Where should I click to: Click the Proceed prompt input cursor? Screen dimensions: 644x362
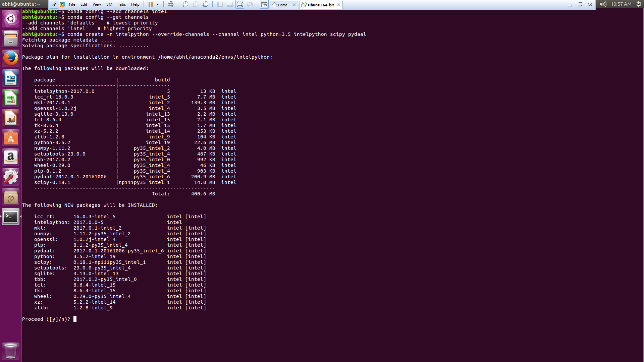[75, 319]
